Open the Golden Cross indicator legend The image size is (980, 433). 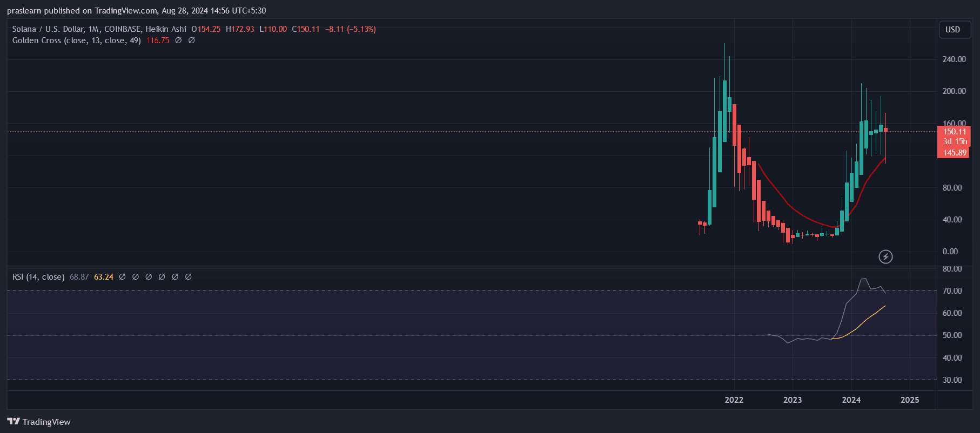pyautogui.click(x=77, y=40)
